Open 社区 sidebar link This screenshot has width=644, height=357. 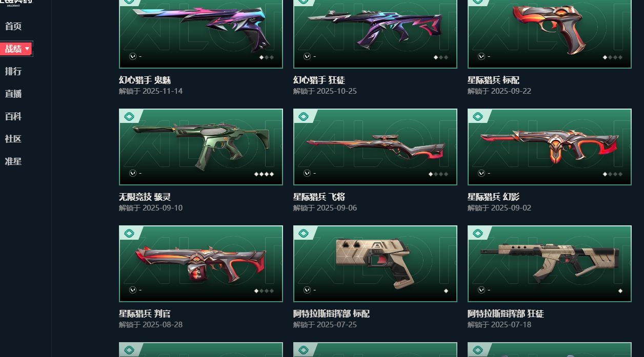13,139
